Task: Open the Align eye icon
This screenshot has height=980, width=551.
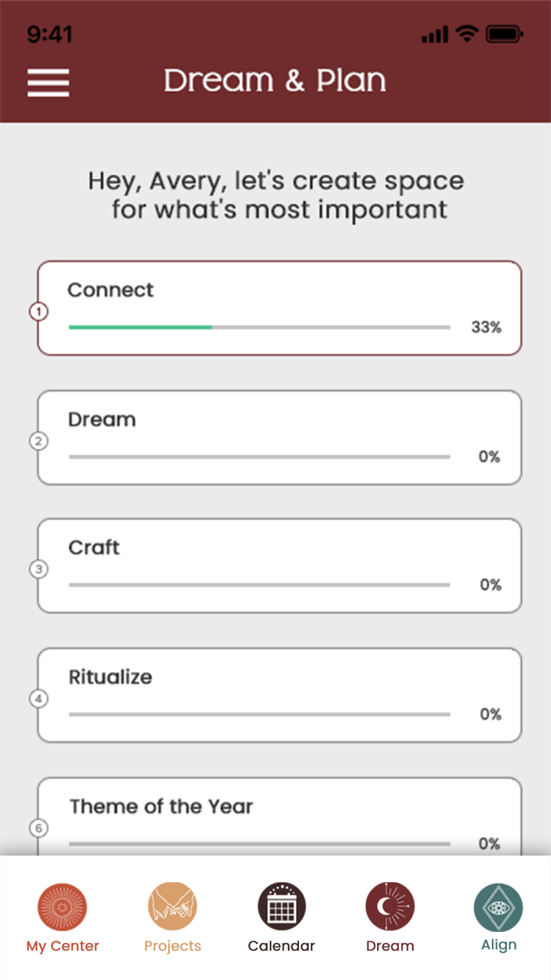Action: [498, 908]
